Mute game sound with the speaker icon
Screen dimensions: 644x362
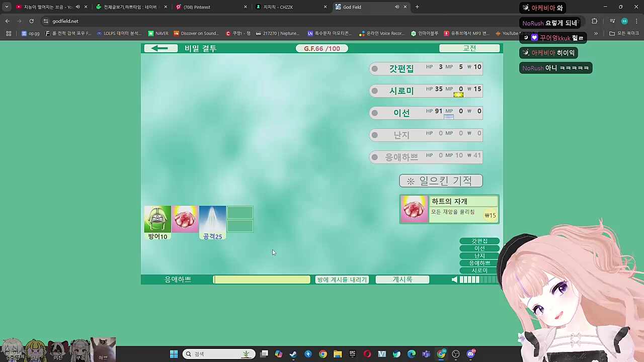point(455,280)
